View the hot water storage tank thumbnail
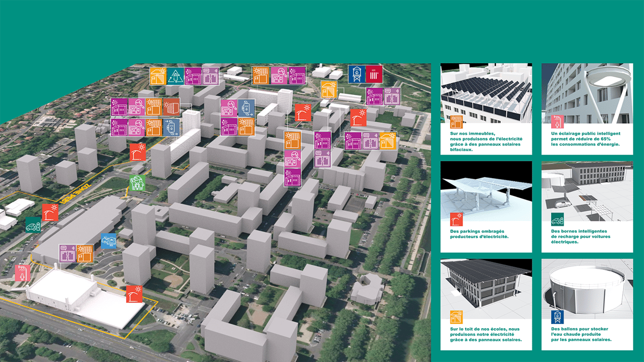 tap(587, 289)
